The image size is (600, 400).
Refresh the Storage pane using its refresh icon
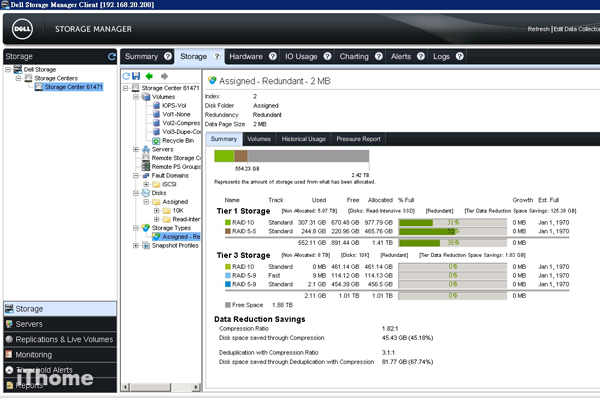click(x=112, y=57)
